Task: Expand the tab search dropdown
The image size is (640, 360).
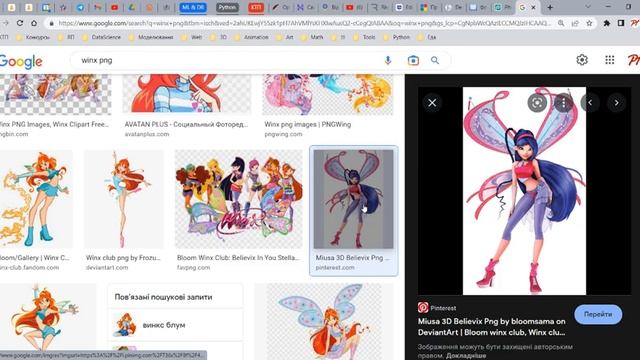Action: [x=588, y=7]
